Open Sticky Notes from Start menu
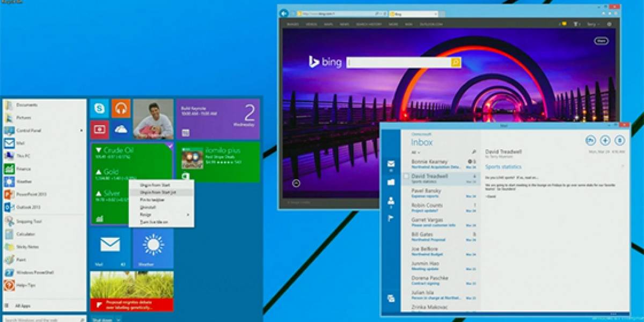This screenshot has width=644, height=322. click(44, 247)
